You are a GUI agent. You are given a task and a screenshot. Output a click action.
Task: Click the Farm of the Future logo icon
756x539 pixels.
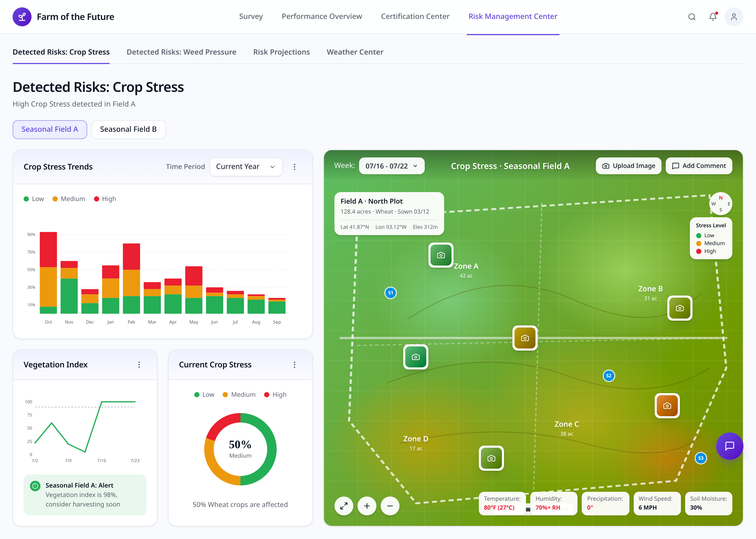[22, 17]
